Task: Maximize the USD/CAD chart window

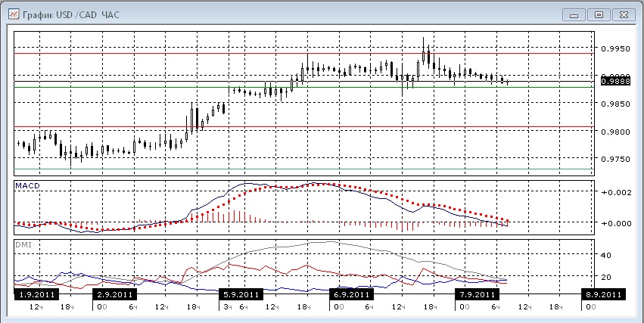Action: pos(599,15)
